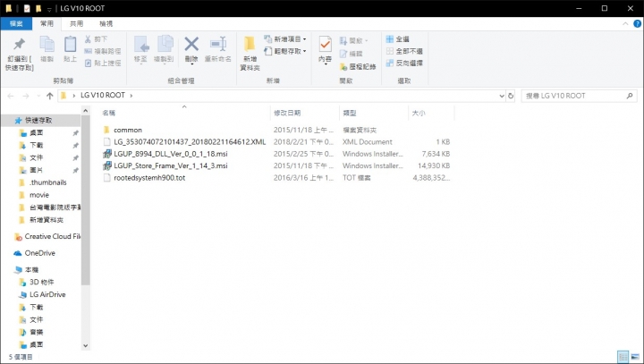Create a New folder

click(250, 54)
